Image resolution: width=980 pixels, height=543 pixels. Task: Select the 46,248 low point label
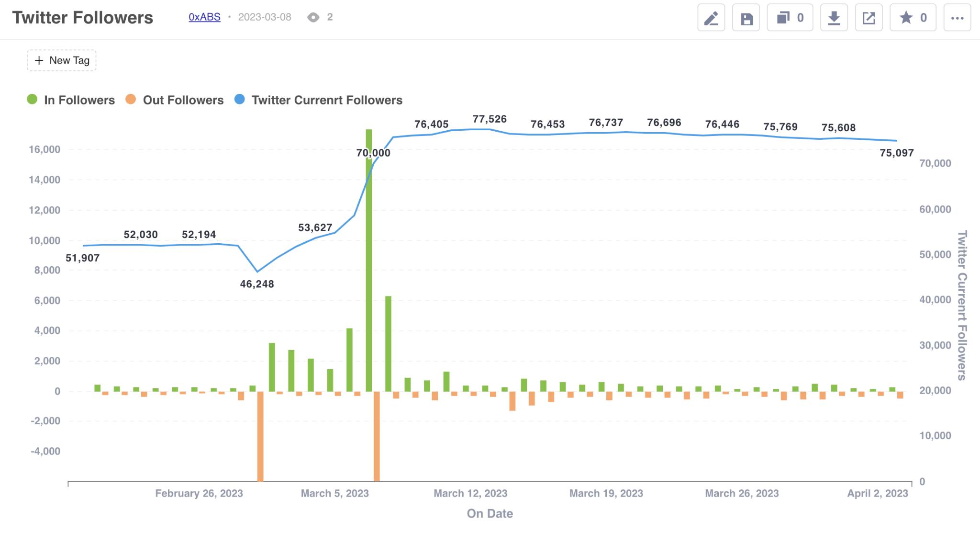pos(257,284)
